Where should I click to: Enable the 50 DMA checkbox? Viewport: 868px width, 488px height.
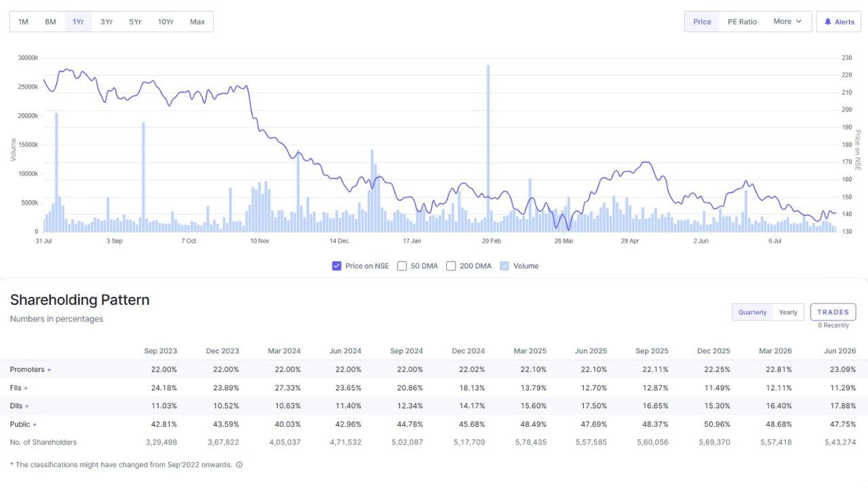pyautogui.click(x=401, y=266)
